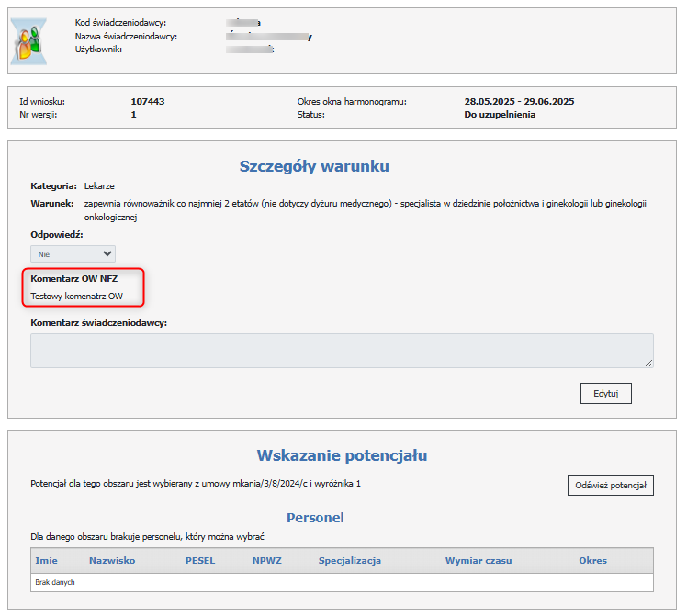Click the Do uzupełnienia status value
This screenshot has width=687, height=616.
[500, 115]
